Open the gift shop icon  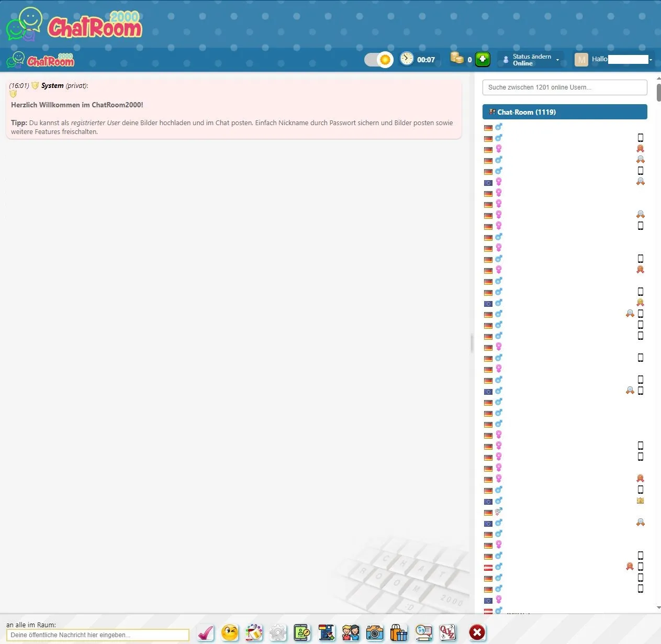(x=398, y=633)
